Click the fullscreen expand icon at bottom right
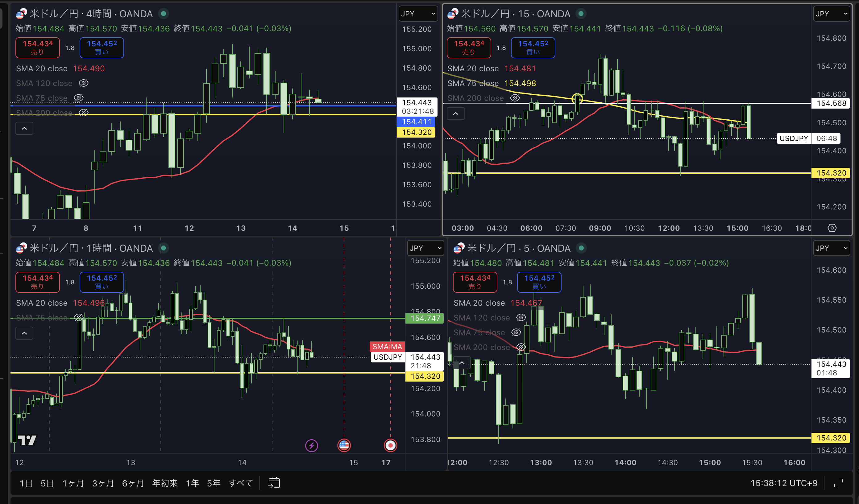This screenshot has height=504, width=859. pyautogui.click(x=838, y=483)
